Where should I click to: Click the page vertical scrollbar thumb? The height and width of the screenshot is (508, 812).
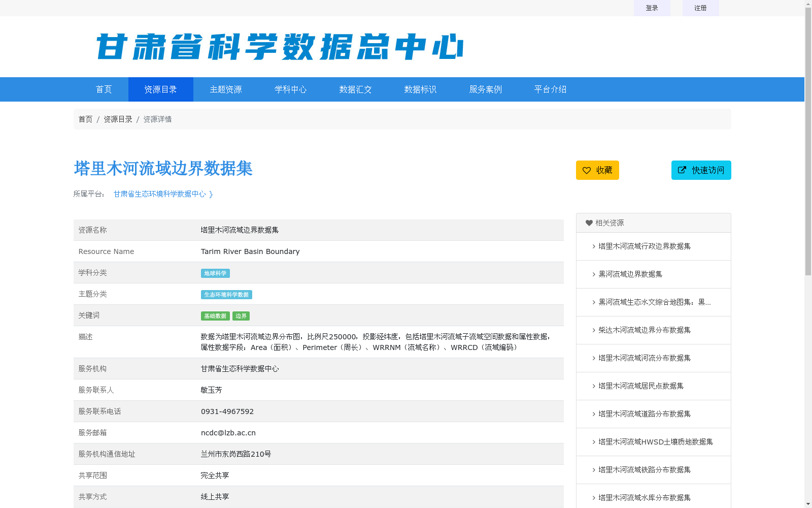click(808, 142)
